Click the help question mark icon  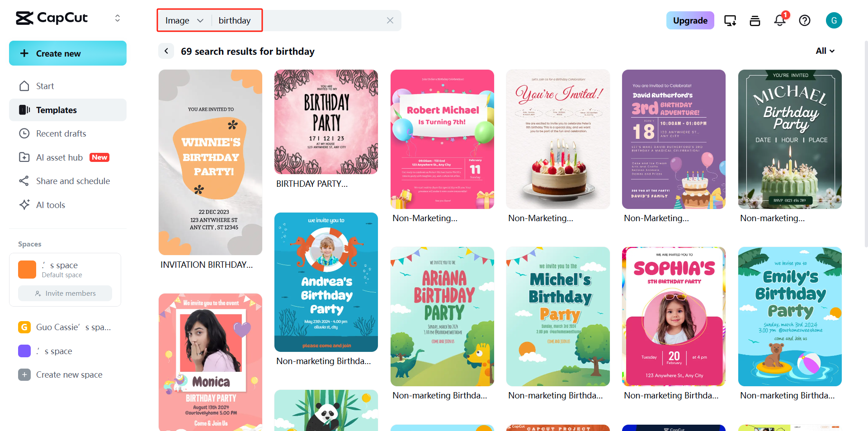click(x=805, y=20)
